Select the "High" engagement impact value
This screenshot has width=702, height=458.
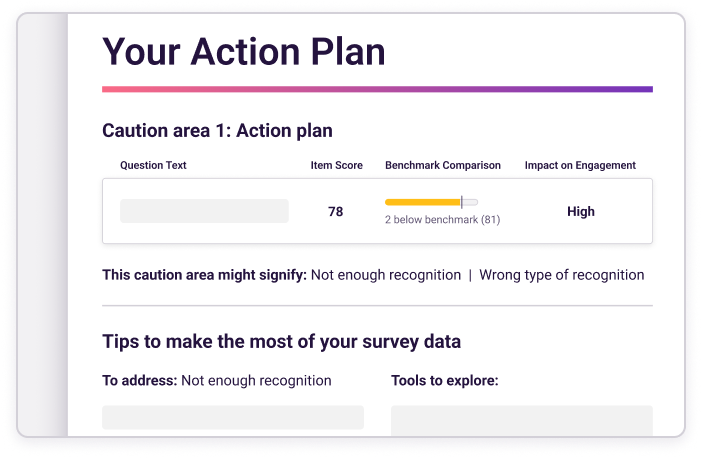coord(580,212)
